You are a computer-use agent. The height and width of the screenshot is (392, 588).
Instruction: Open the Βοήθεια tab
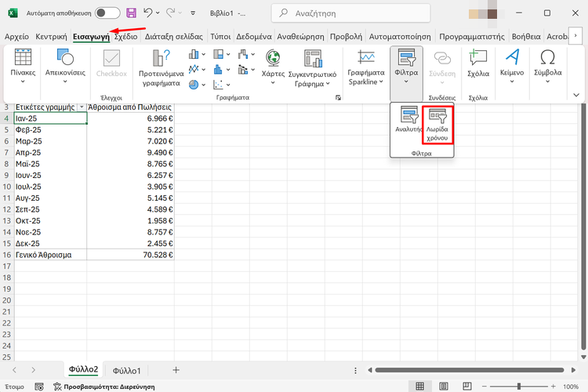point(526,37)
